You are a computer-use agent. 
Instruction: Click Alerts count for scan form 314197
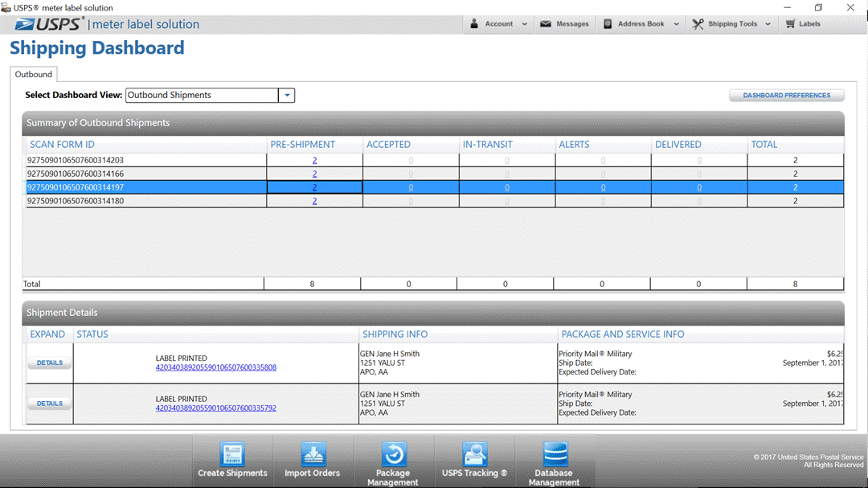click(603, 187)
